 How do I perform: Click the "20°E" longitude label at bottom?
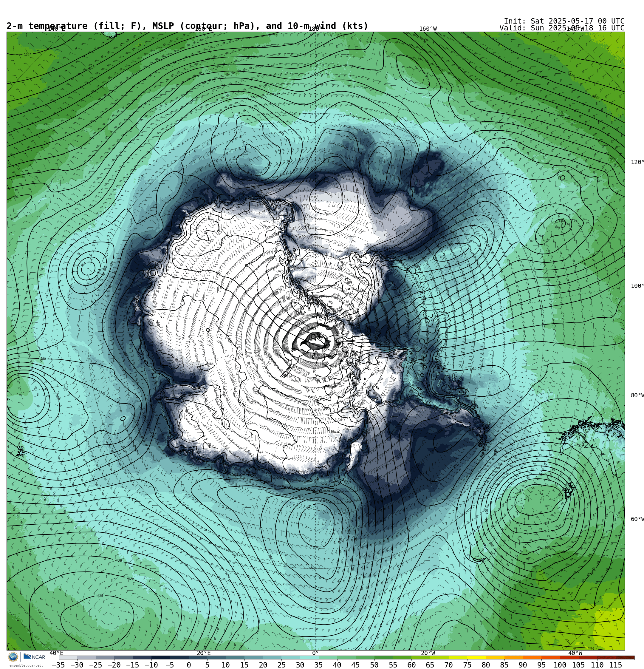coord(204,653)
